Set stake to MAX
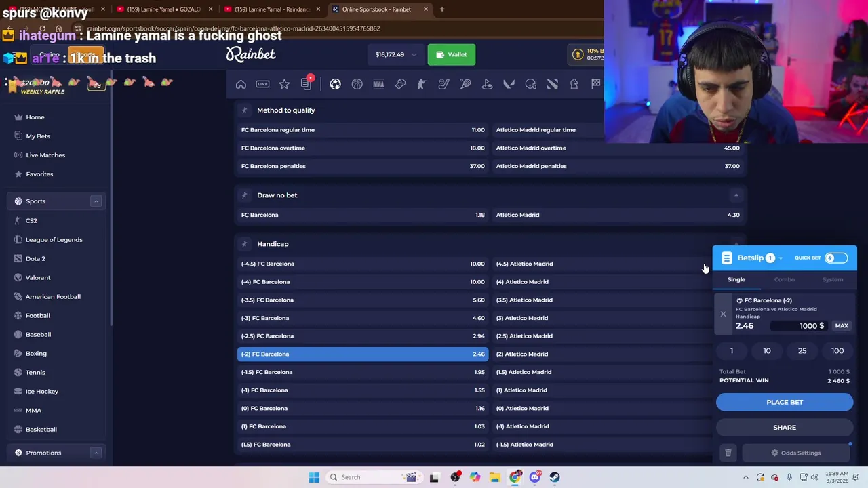 [842, 326]
